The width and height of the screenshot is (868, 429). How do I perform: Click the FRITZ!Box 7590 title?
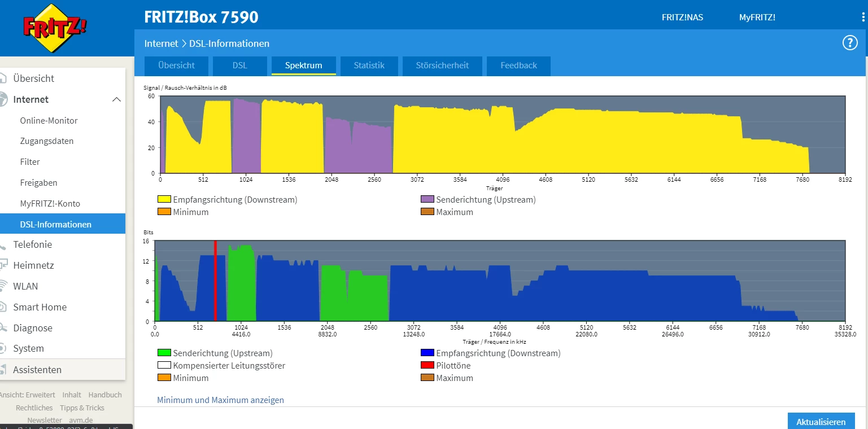(x=202, y=17)
